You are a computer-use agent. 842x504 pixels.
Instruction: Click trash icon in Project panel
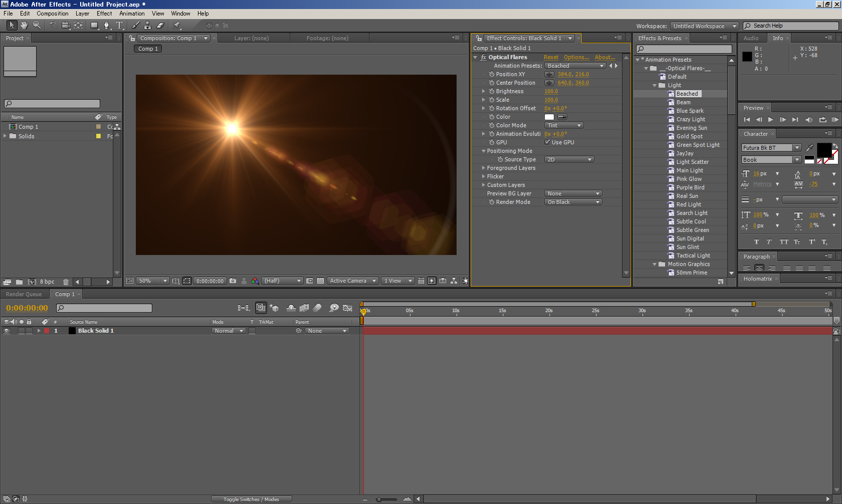66,282
